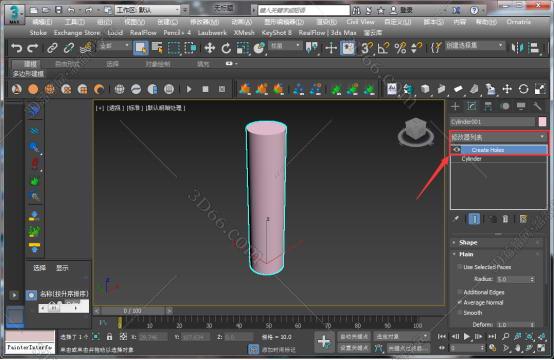The image size is (554, 360).
Task: Activate the Select and Scale tool
Action: coord(243,48)
